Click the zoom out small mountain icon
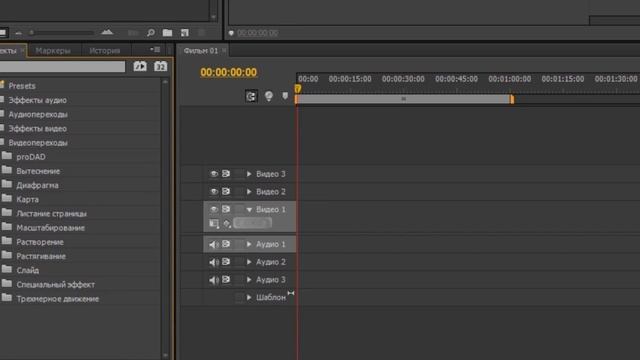Screen dimensions: 640x360 pyautogui.click(x=19, y=33)
